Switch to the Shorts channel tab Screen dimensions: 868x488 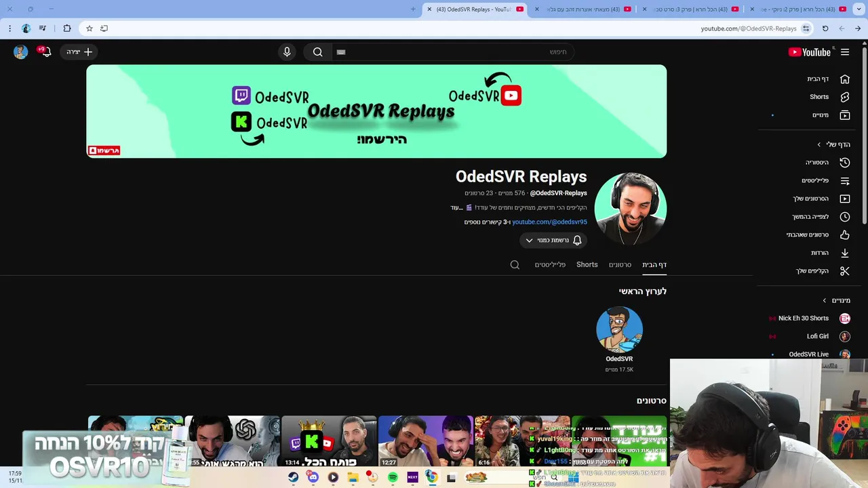pyautogui.click(x=587, y=265)
